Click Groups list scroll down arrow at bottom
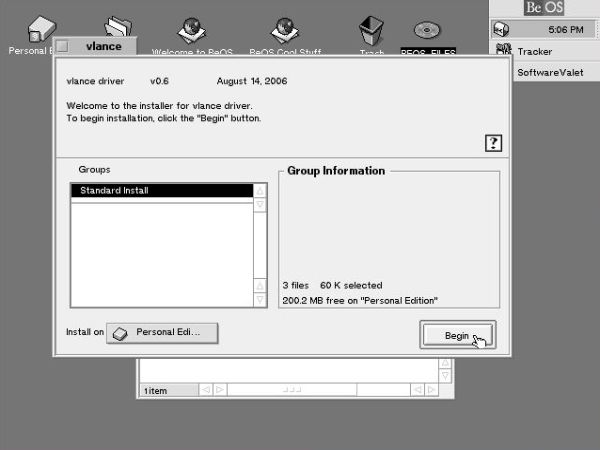The height and width of the screenshot is (450, 600). pyautogui.click(x=260, y=299)
